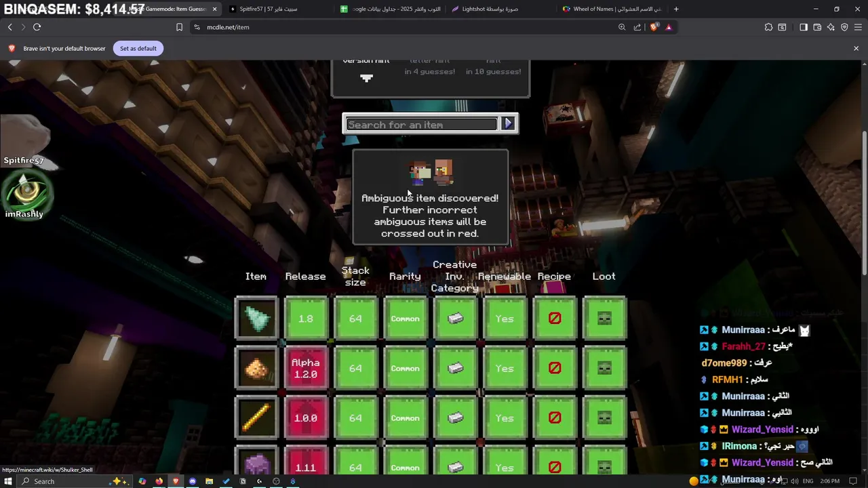Close the Gamemode Item Guesser tab
The height and width of the screenshot is (488, 868).
(x=214, y=9)
